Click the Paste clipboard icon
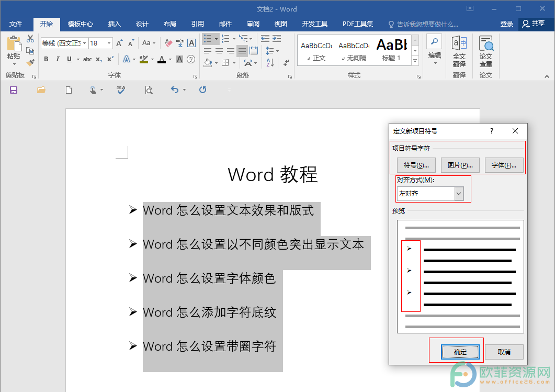This screenshot has width=555, height=392. (x=14, y=43)
